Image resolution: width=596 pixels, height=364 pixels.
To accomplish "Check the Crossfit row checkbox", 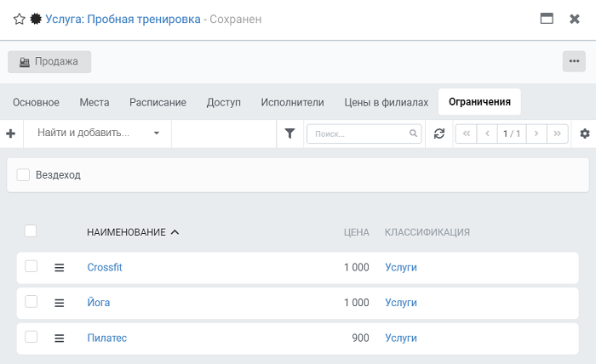I will (x=32, y=266).
